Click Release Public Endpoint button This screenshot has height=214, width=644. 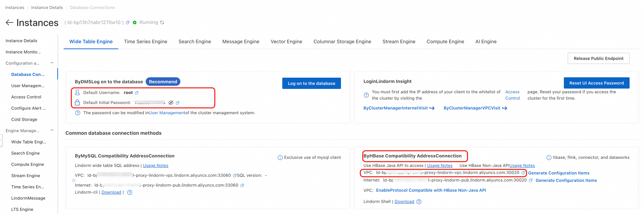pos(598,58)
